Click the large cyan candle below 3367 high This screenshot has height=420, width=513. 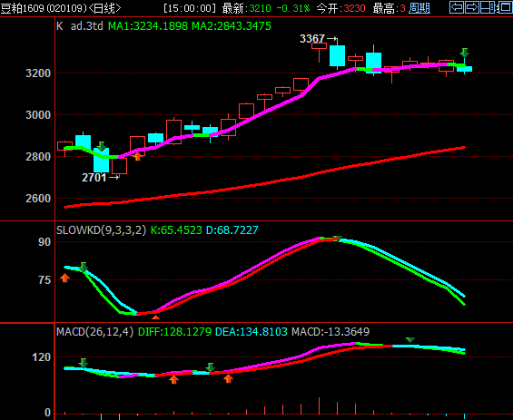pos(338,55)
